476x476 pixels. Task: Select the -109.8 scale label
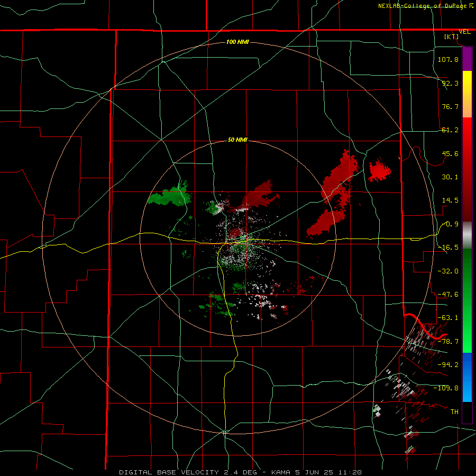446,388
